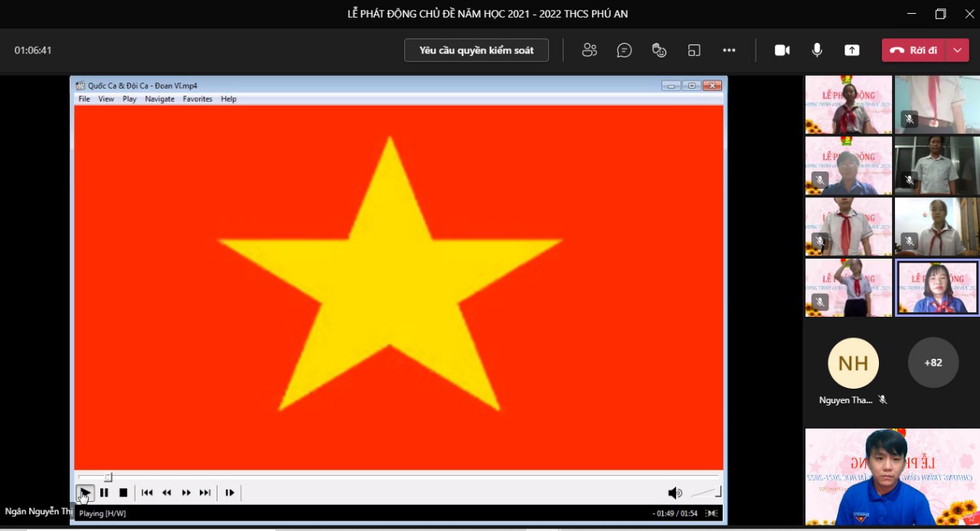Open the meeting chat conversation
980x531 pixels.
click(x=625, y=50)
